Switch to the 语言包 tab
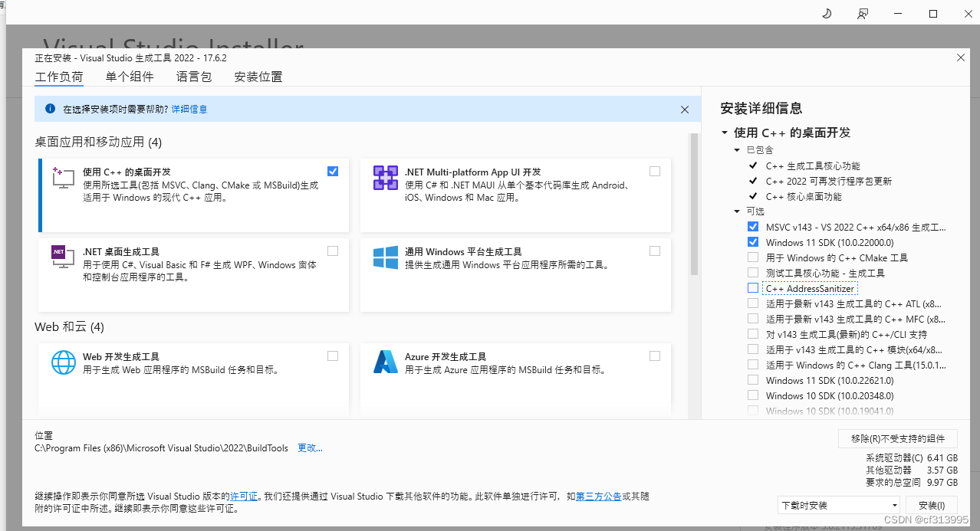 [x=194, y=77]
